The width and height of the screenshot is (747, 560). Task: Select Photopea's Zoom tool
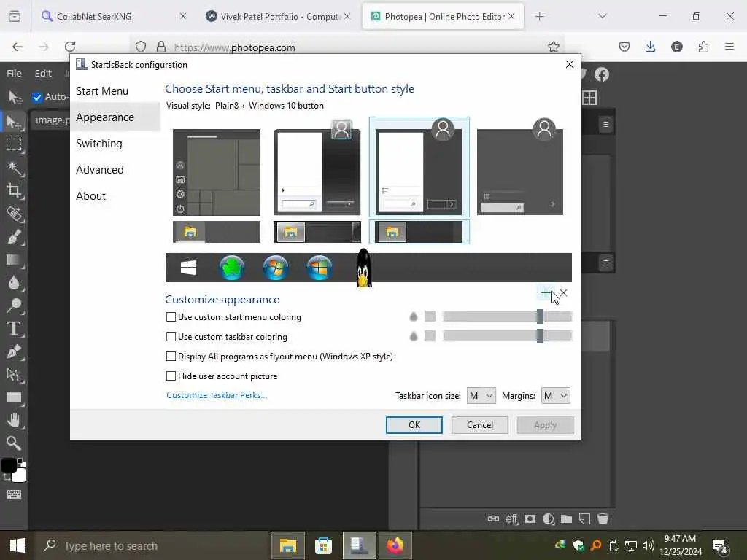pyautogui.click(x=14, y=443)
